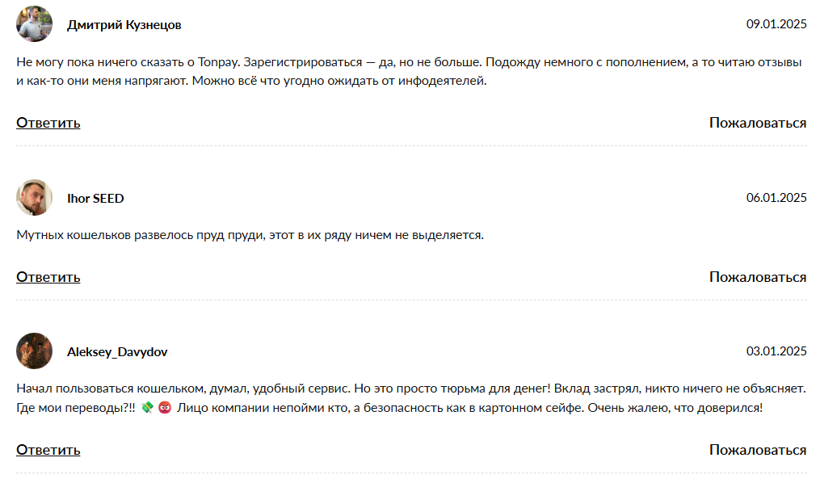Click the review text about тюрьма для денег

coord(411,398)
